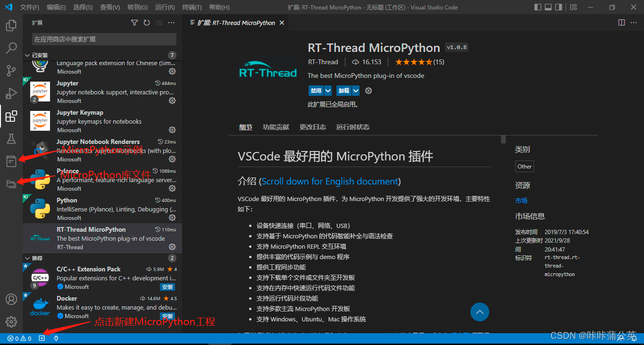Viewport: 644px width, 345px height.
Task: Open the Marketplace resource link
Action: [521, 201]
